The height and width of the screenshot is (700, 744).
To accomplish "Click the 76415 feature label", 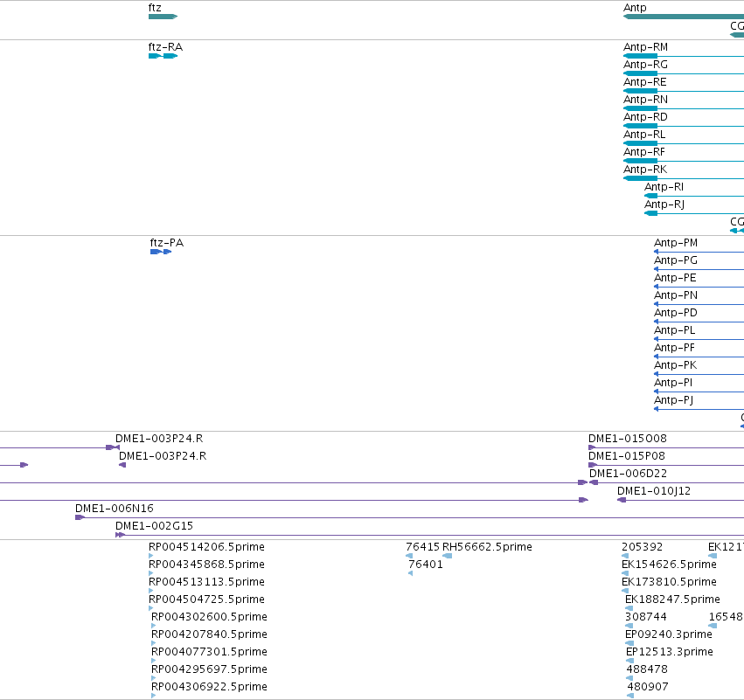I will 422,547.
